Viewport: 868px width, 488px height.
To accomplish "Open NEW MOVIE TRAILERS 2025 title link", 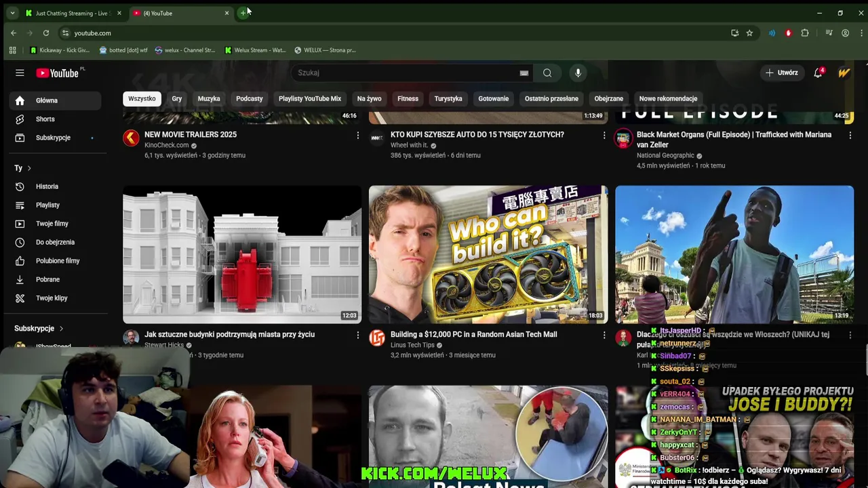I will 191,135.
